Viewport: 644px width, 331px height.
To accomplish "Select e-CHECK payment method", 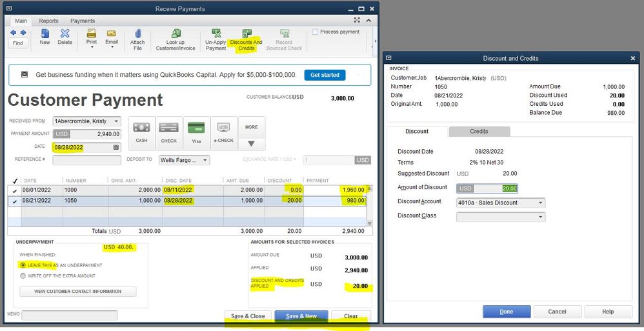I will click(224, 133).
